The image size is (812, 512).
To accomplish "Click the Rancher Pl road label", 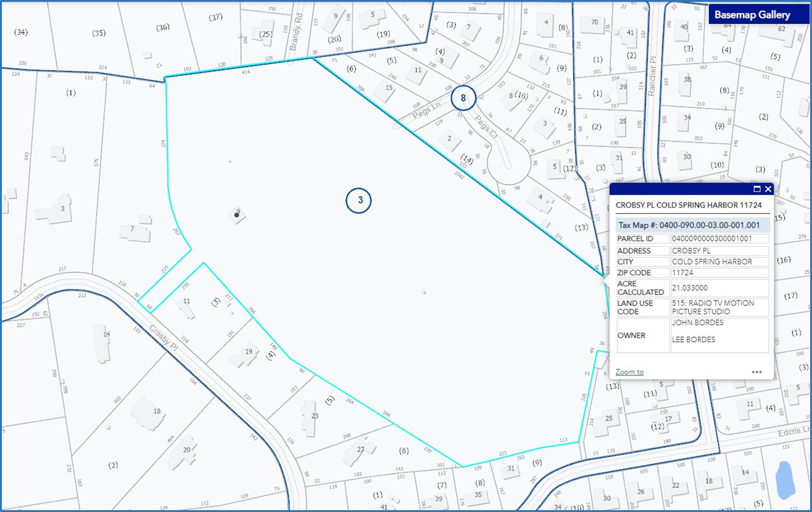I will point(651,76).
